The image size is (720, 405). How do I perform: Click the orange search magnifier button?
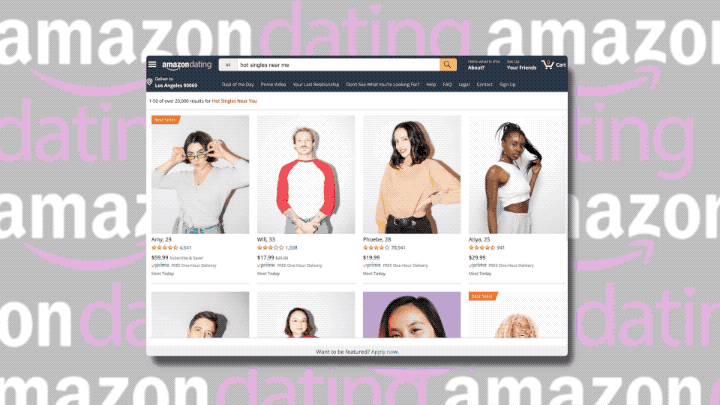[448, 65]
